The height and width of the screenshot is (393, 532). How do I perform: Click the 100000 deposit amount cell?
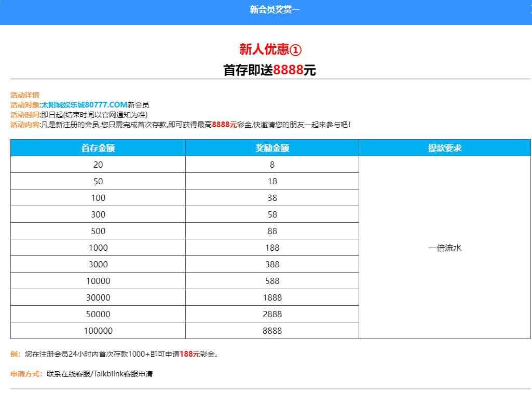pyautogui.click(x=98, y=331)
